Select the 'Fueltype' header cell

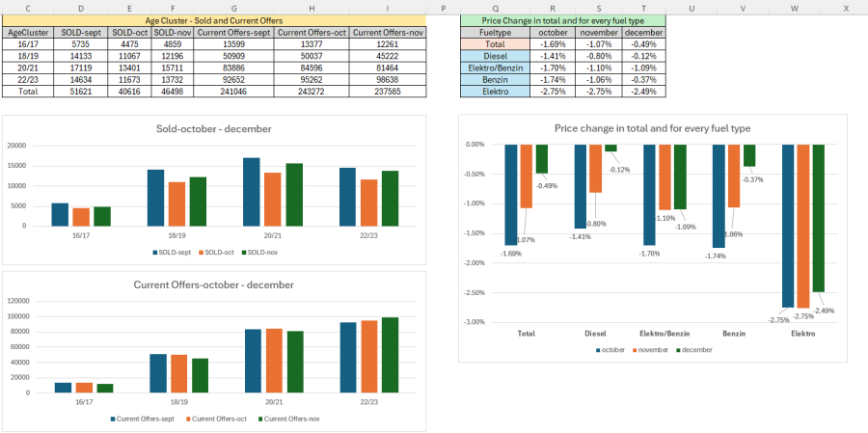point(495,32)
